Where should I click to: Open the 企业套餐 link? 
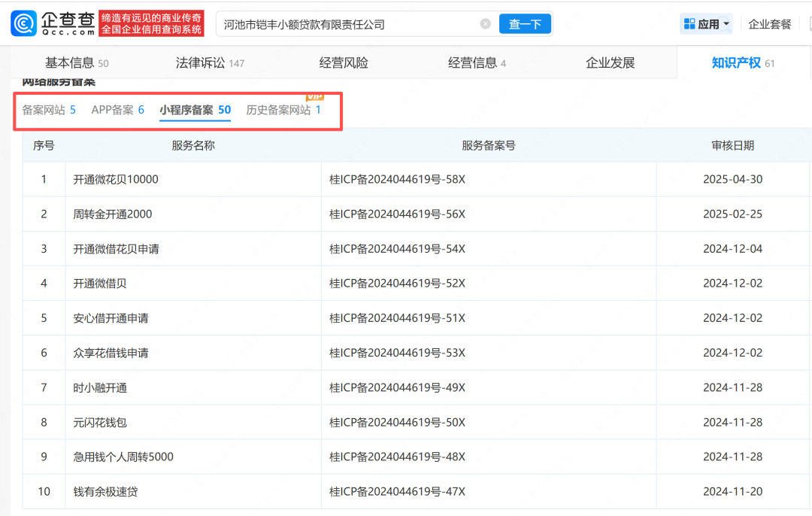pos(770,24)
